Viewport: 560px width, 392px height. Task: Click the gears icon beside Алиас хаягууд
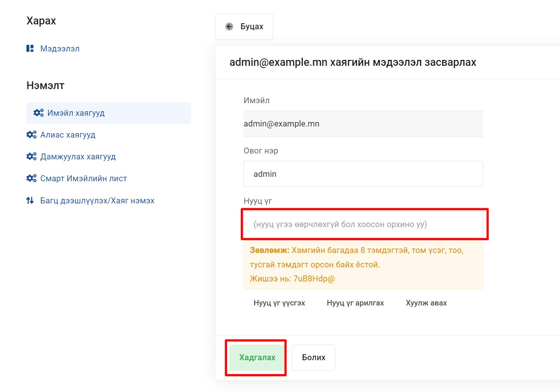coord(31,135)
